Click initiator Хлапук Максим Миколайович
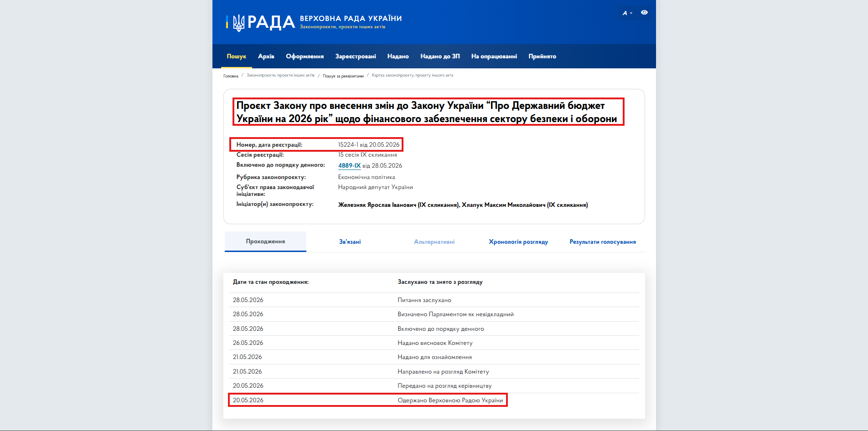 coord(525,205)
